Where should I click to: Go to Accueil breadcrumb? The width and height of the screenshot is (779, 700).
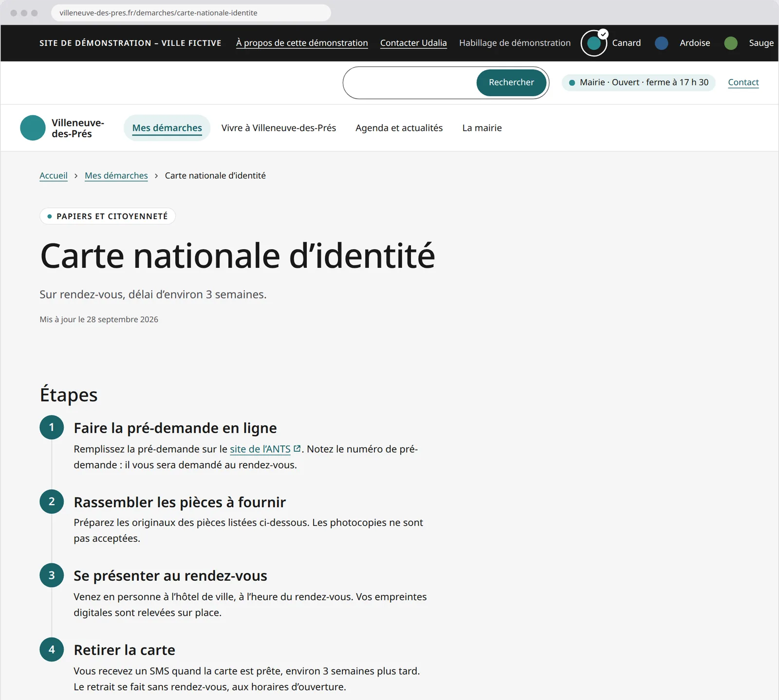click(54, 175)
